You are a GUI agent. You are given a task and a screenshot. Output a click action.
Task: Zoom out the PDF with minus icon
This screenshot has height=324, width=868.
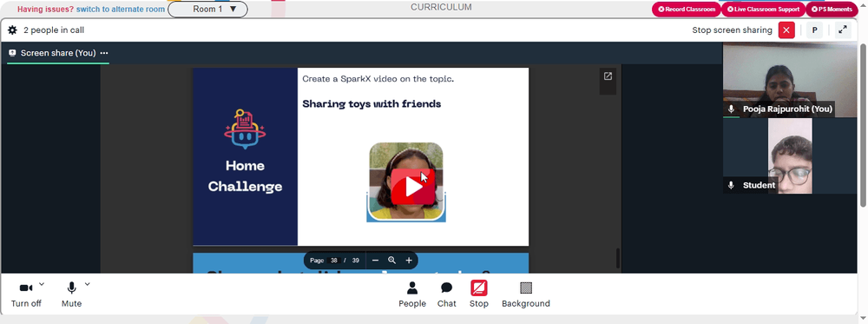(375, 261)
